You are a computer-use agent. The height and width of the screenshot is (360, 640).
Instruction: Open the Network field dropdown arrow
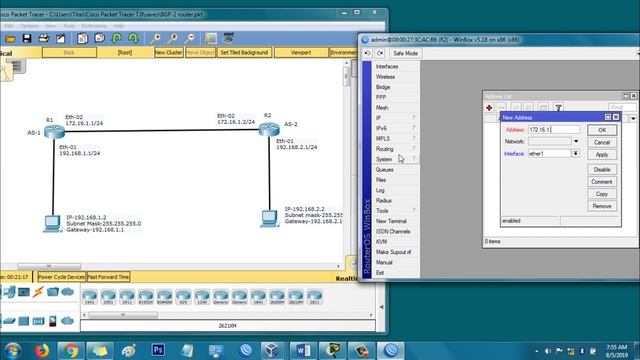click(x=576, y=141)
